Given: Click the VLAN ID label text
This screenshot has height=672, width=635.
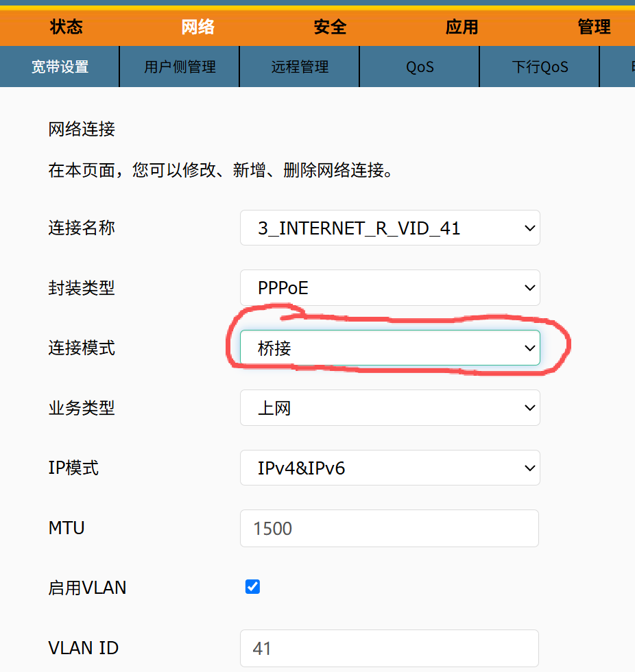Looking at the screenshot, I should tap(83, 647).
